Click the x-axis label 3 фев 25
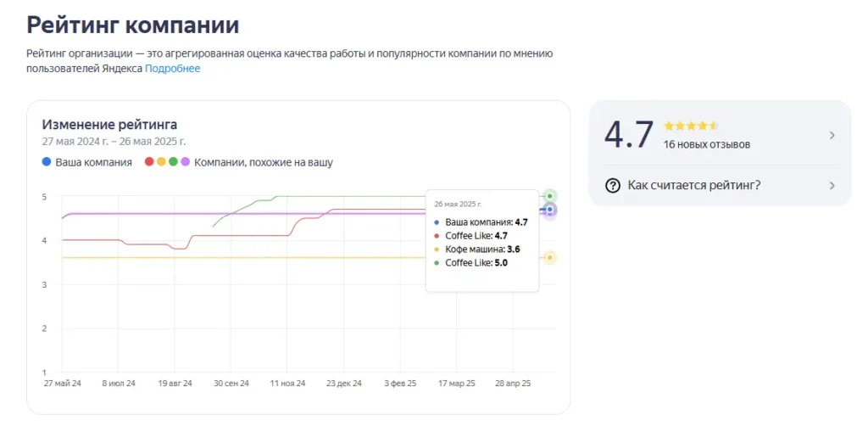Viewport: 868px width, 426px height. click(x=400, y=384)
